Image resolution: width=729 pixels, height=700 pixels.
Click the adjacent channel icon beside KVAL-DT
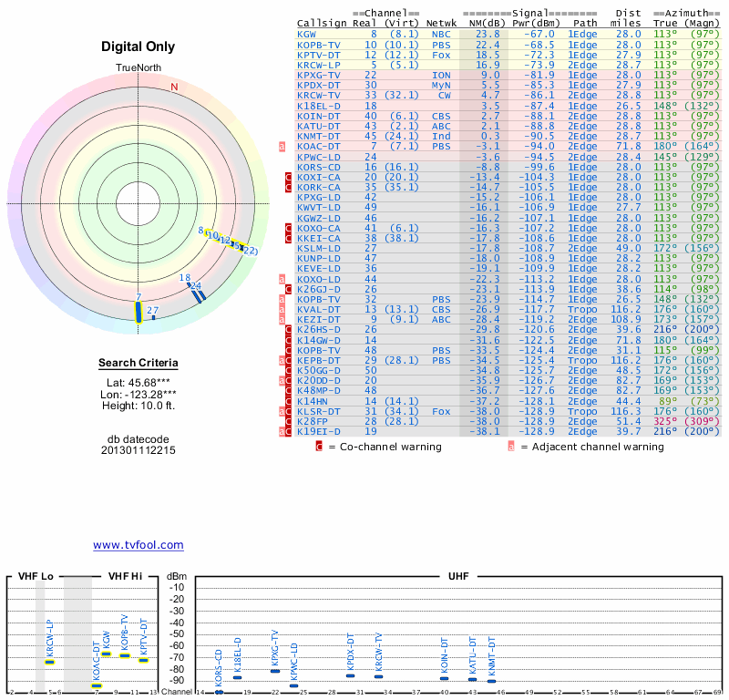(x=282, y=309)
